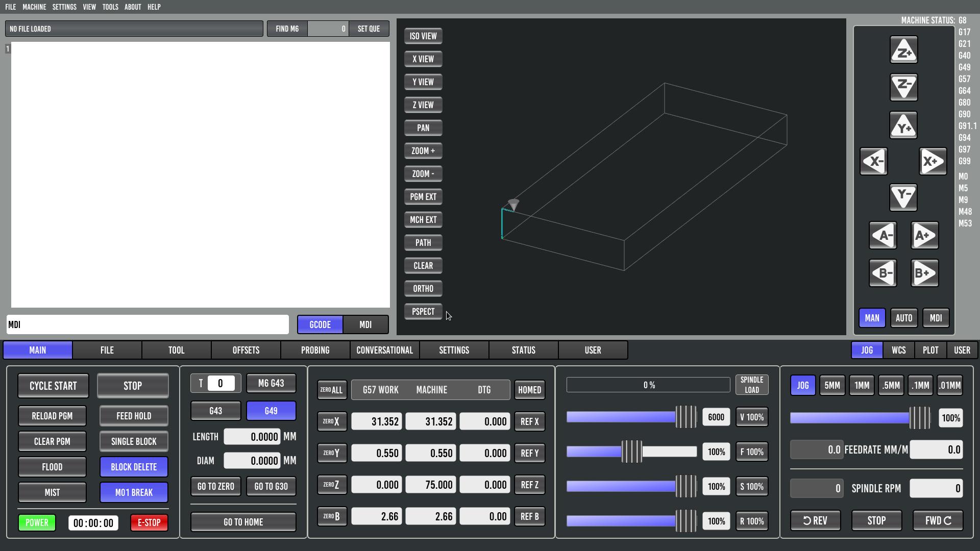This screenshot has height=551, width=980.
Task: Jog the X axis positive with X+
Action: point(933,162)
